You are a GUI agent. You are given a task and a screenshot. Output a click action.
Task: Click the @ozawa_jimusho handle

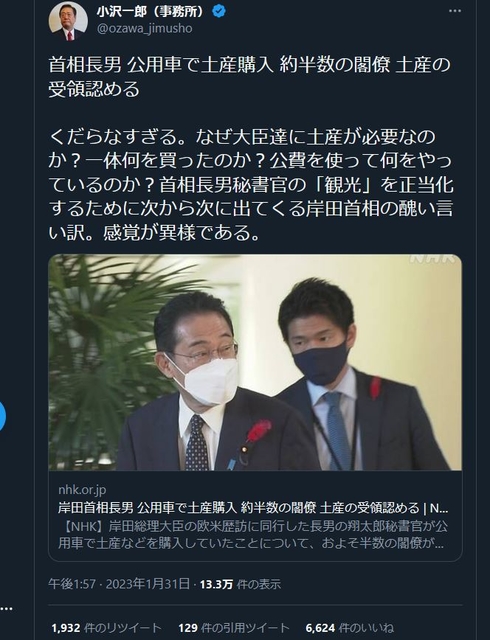pyautogui.click(x=145, y=29)
